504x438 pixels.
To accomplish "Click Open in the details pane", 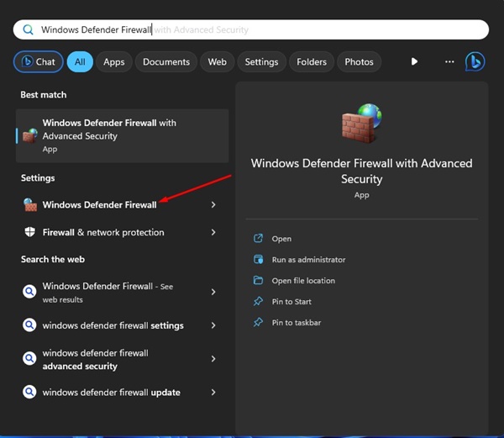I will tap(281, 239).
